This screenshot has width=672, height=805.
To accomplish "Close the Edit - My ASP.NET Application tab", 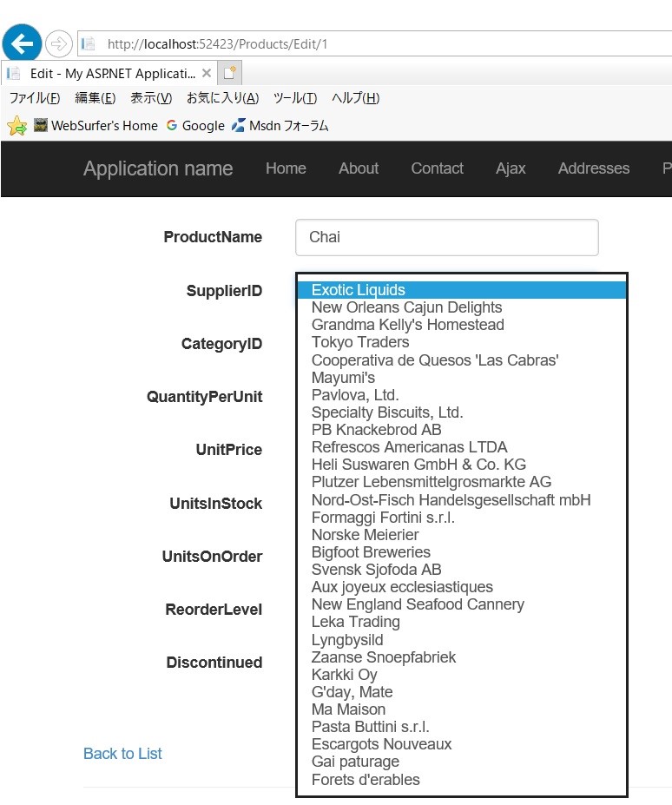I will point(207,73).
